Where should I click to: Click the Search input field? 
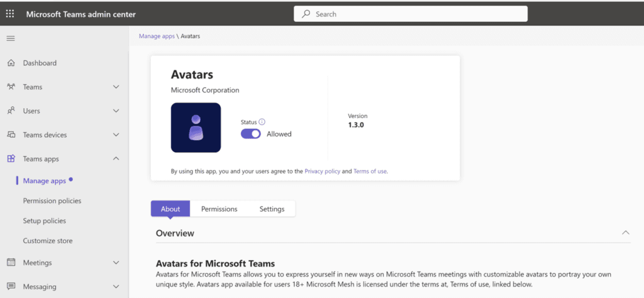pos(411,14)
